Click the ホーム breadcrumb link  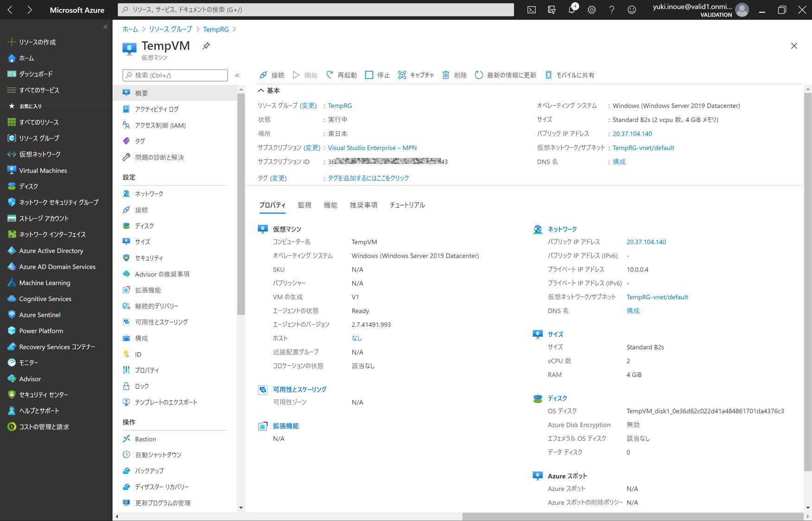click(130, 29)
